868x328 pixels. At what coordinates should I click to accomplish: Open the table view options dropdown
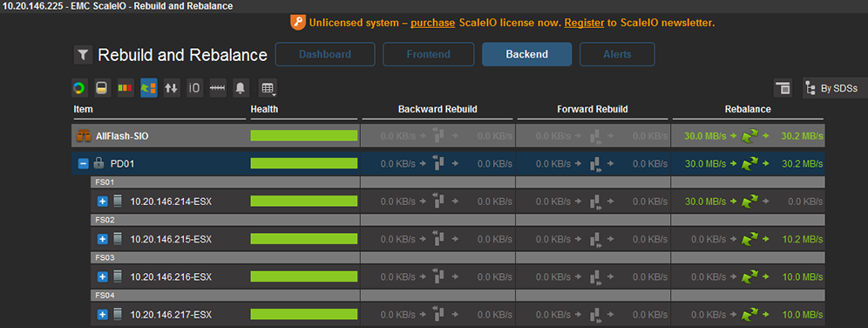click(x=268, y=87)
